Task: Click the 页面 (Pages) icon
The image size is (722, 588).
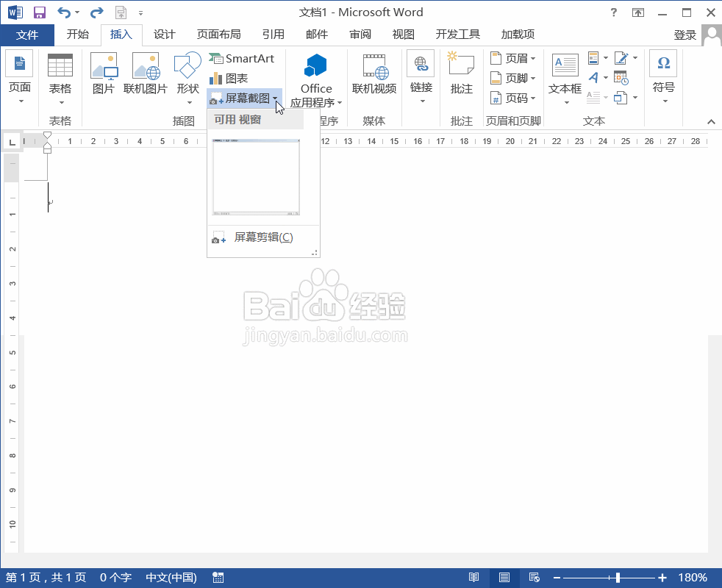Action: pos(19,78)
